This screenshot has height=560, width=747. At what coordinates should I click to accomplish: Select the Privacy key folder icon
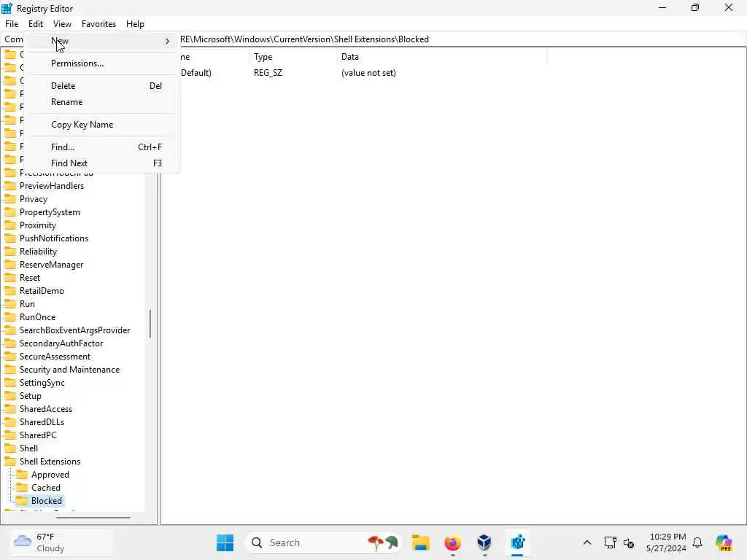point(10,199)
